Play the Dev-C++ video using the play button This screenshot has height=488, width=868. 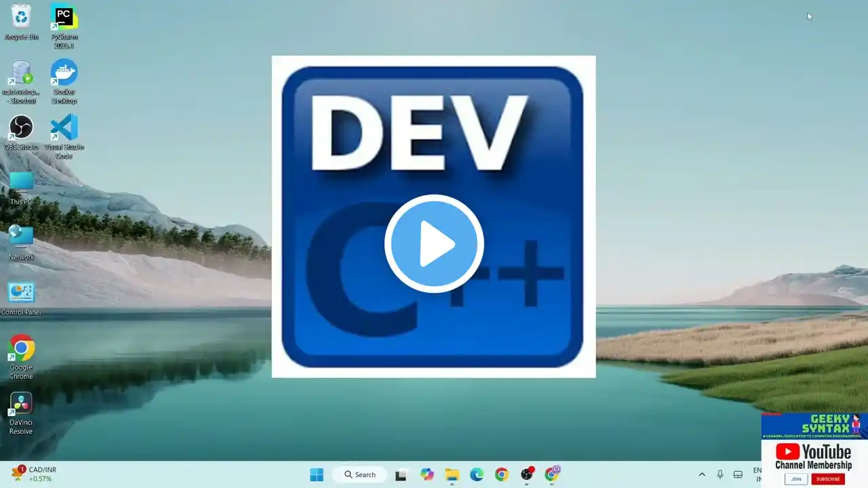point(434,244)
